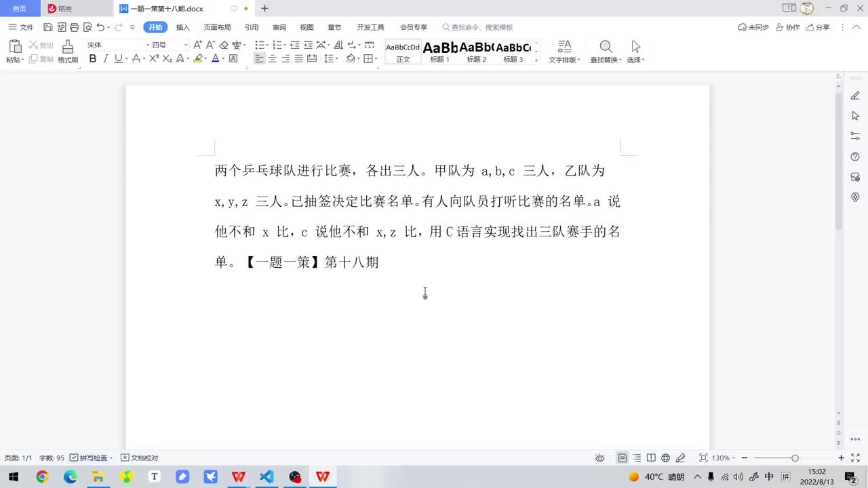Toggle Strikethrough formatting
This screenshot has height=488, width=868.
[x=136, y=59]
